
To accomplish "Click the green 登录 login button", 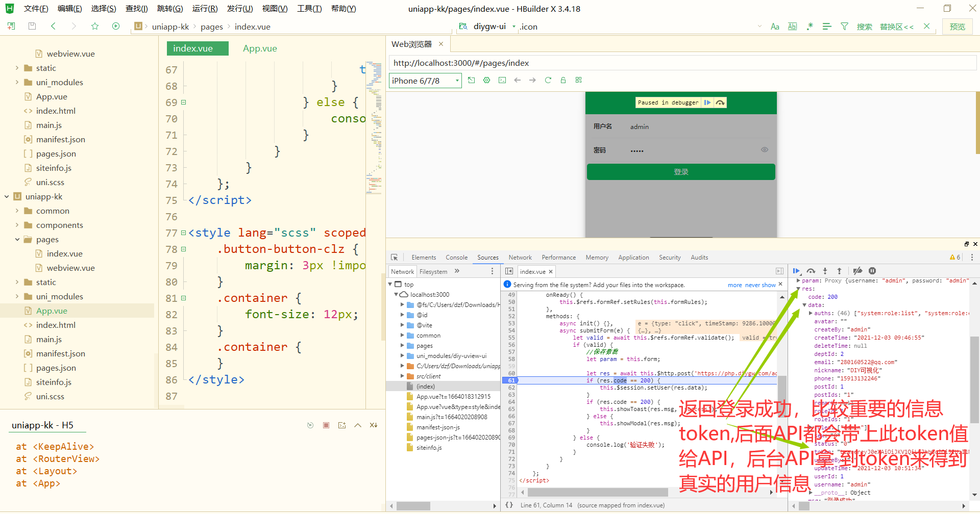I will point(681,172).
